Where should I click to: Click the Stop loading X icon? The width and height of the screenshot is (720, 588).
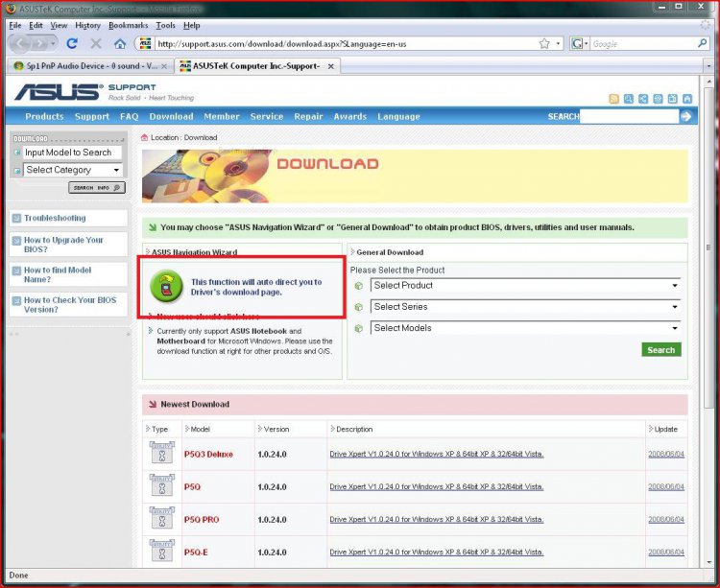coord(95,44)
